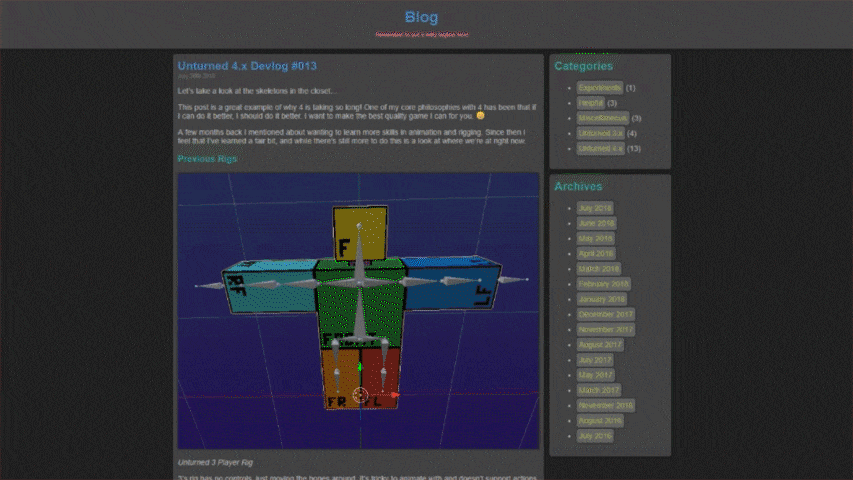Click the red tagline under Blog

422,34
